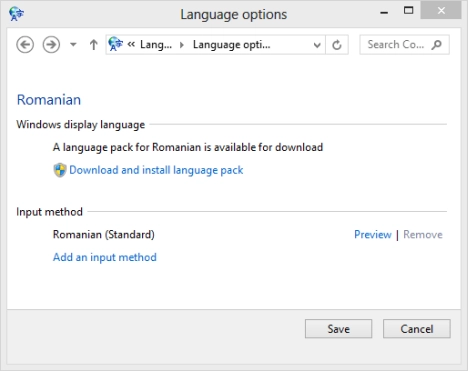
Task: Click the Romanian (Standard) input method entry
Action: point(104,234)
